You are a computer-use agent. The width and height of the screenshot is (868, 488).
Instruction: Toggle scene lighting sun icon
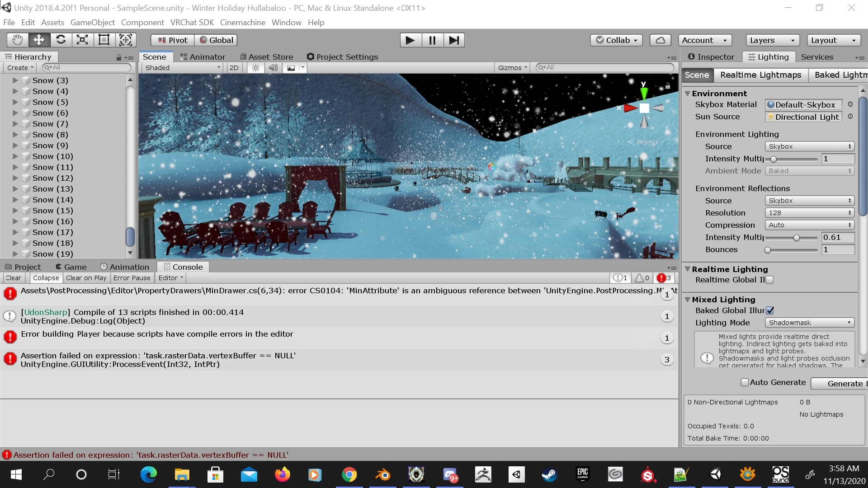coord(256,68)
